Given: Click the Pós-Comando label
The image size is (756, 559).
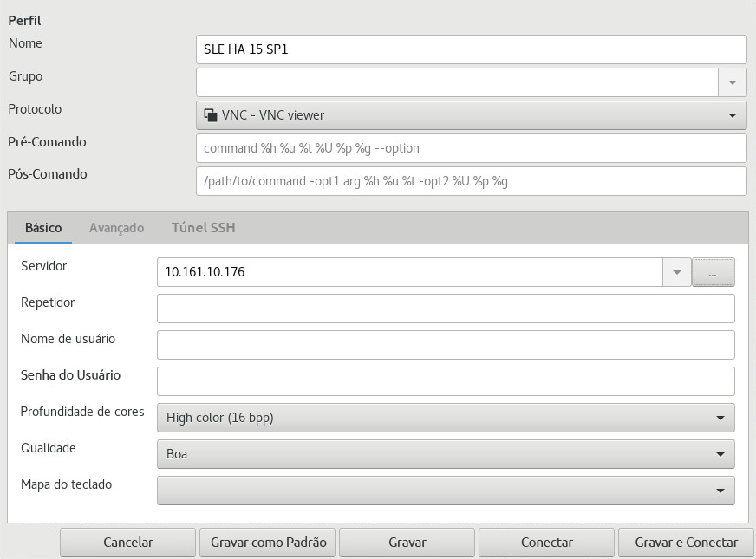Looking at the screenshot, I should (x=48, y=174).
